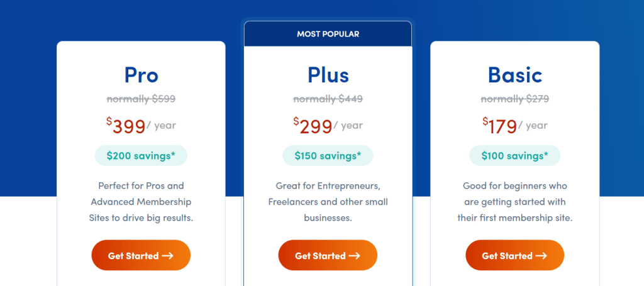Screen dimensions: 644x286
Task: Click the arrow icon on Pro's Get Started
Action: (x=167, y=256)
